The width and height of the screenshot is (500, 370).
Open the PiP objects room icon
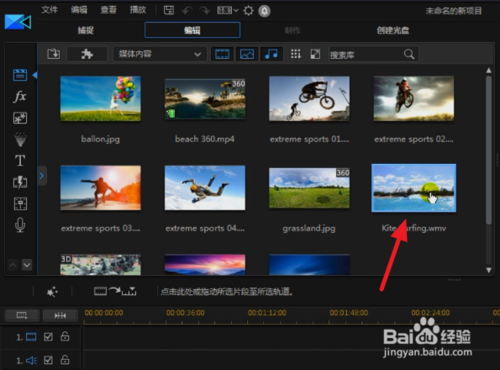20,118
